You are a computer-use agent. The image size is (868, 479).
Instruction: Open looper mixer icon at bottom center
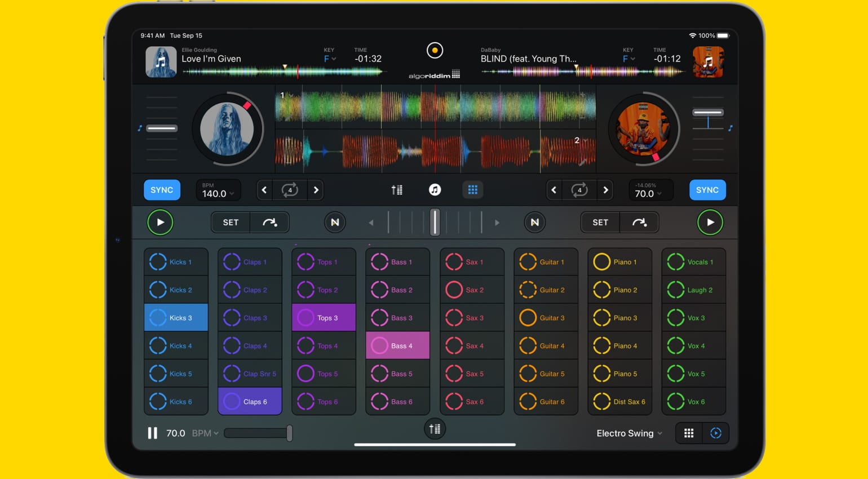pos(435,429)
